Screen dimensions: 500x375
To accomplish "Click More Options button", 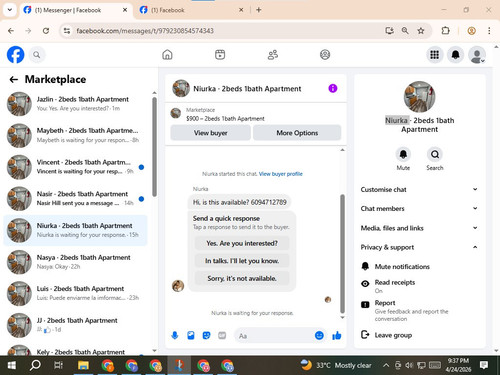I will (297, 133).
